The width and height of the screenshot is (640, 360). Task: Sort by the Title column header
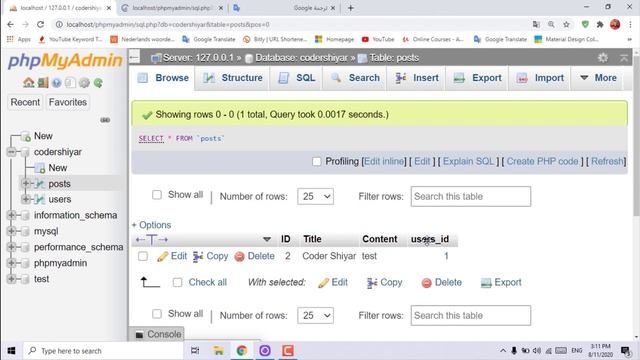pos(312,239)
